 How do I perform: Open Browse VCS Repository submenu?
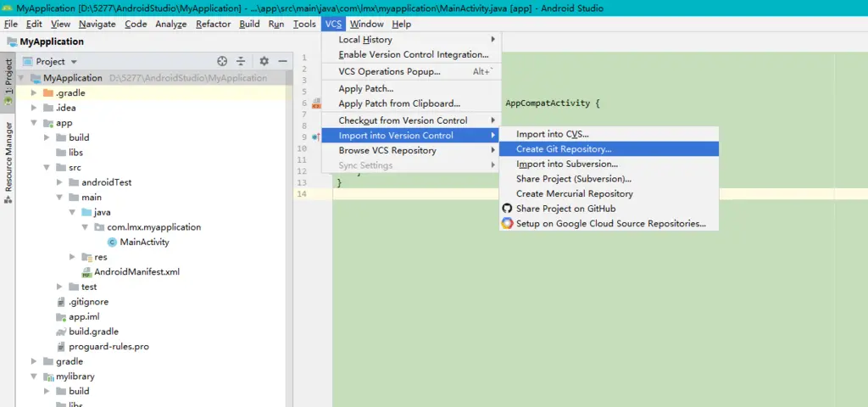point(411,151)
